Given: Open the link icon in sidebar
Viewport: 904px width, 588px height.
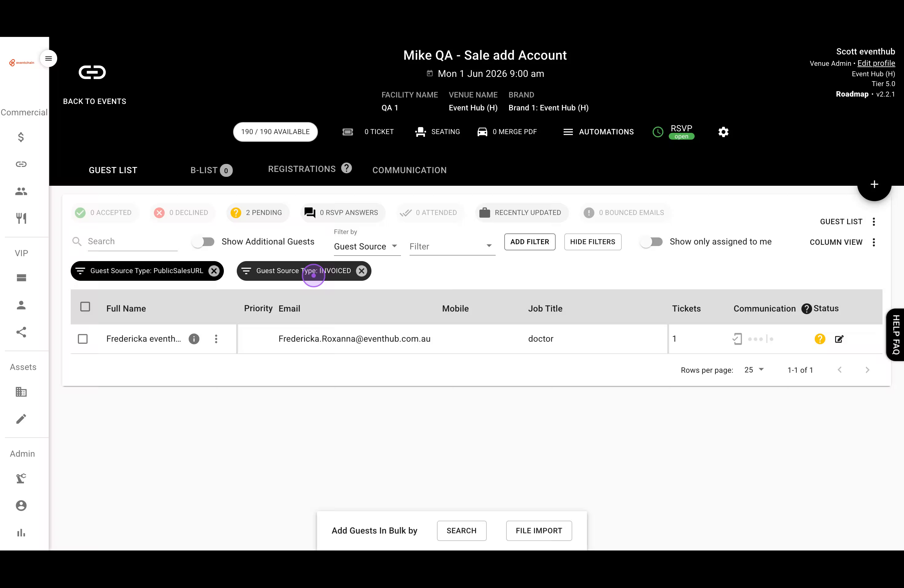Looking at the screenshot, I should coord(21,164).
